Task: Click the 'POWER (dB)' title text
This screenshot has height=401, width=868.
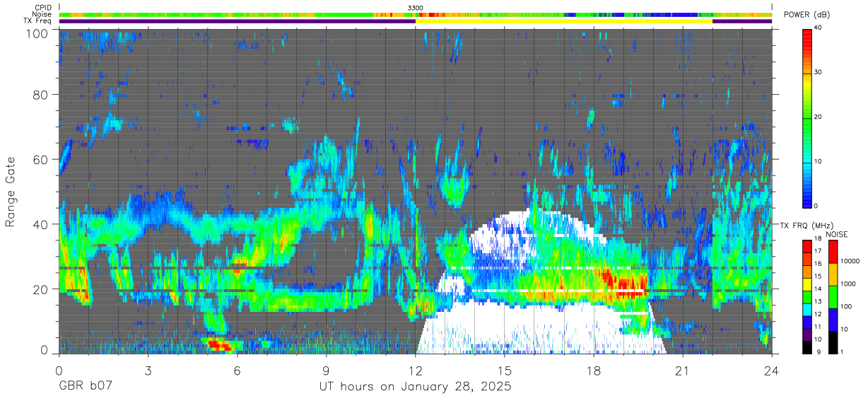Action: 807,15
